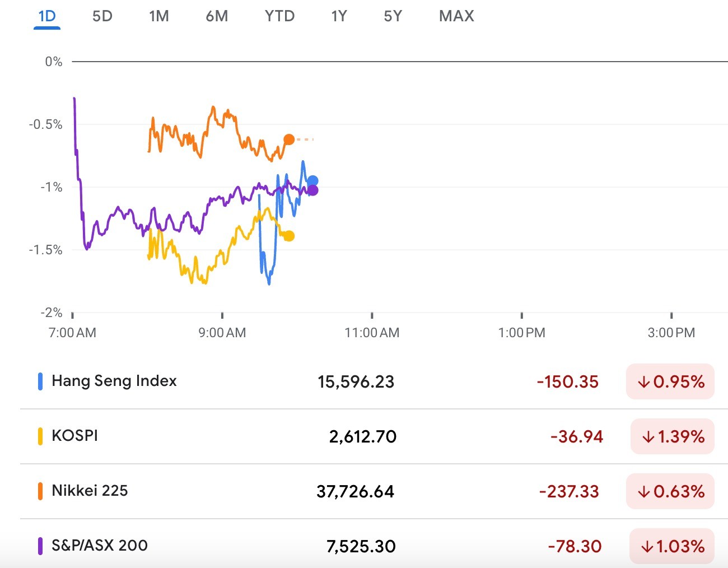Screen dimensions: 728x568
Task: Click the 0% y-axis label
Action: point(54,62)
